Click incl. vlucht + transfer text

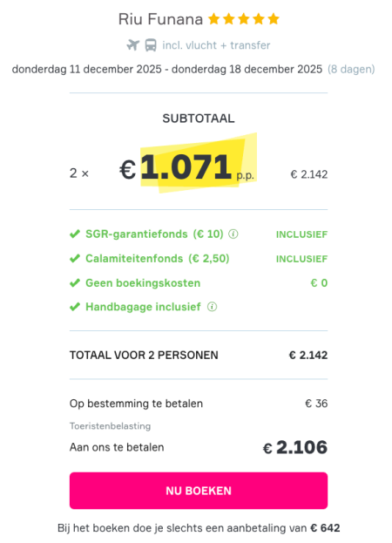(x=216, y=45)
